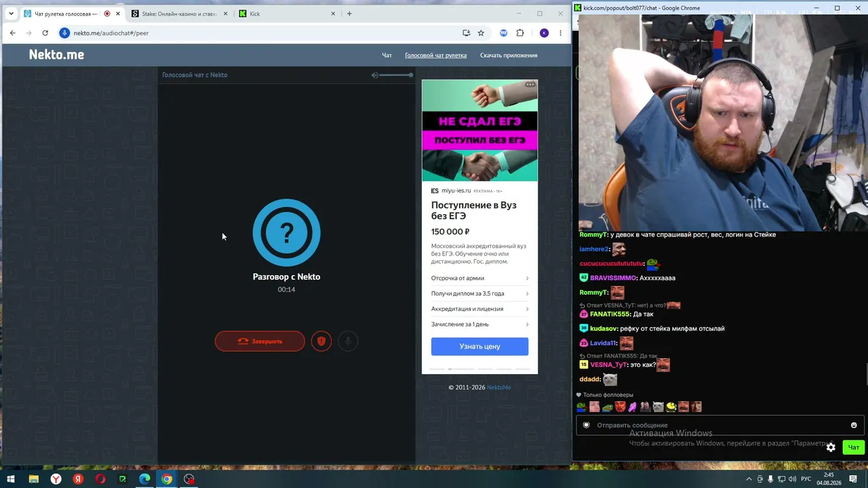Click the speaker volume icon
The height and width of the screenshot is (488, 868).
[x=374, y=75]
